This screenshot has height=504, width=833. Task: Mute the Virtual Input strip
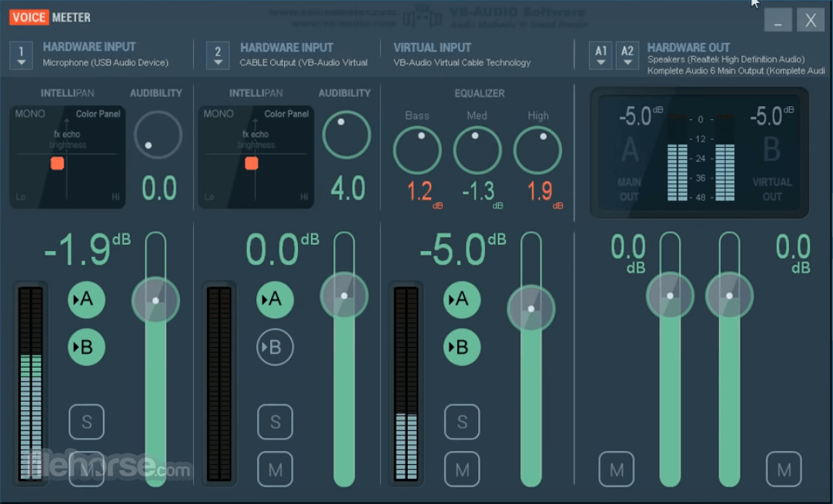click(462, 469)
